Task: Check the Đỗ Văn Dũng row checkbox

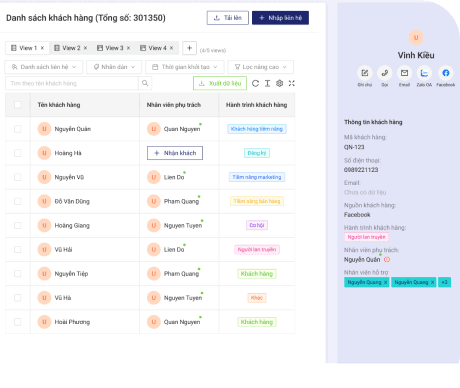Action: pos(18,201)
